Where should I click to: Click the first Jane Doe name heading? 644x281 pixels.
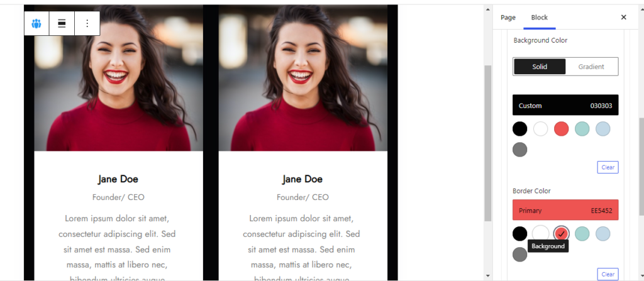click(118, 179)
